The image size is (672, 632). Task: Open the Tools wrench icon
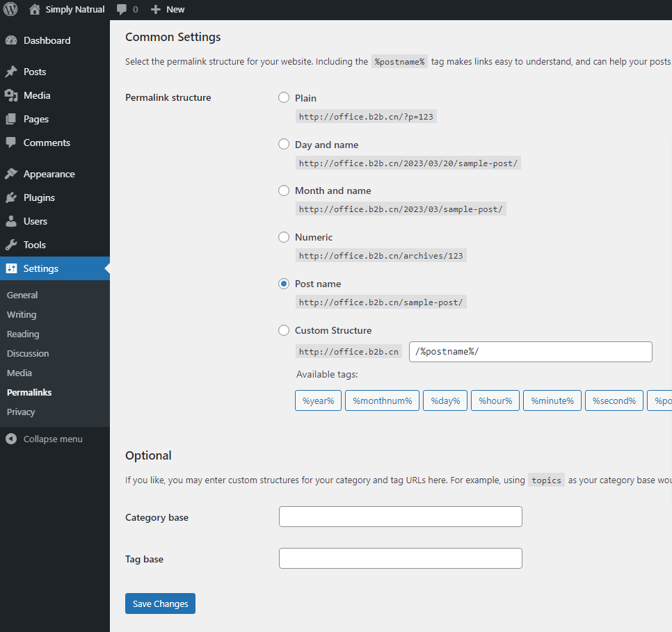(x=11, y=245)
